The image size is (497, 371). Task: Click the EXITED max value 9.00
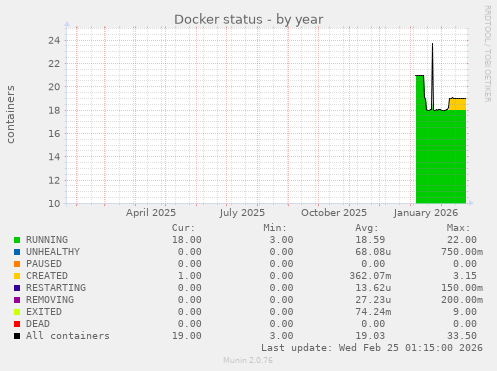coord(465,312)
